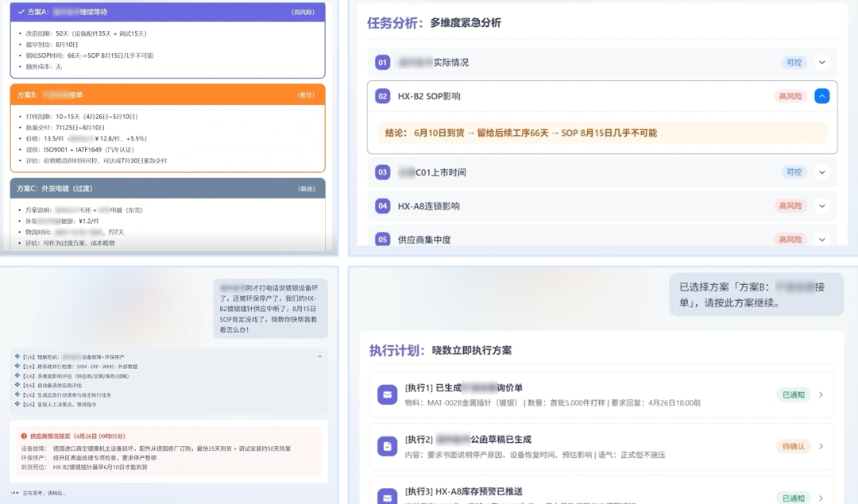Click the chat bubble about 镀银设备坏了
Screen dimensions: 858x504
pyautogui.click(x=270, y=309)
